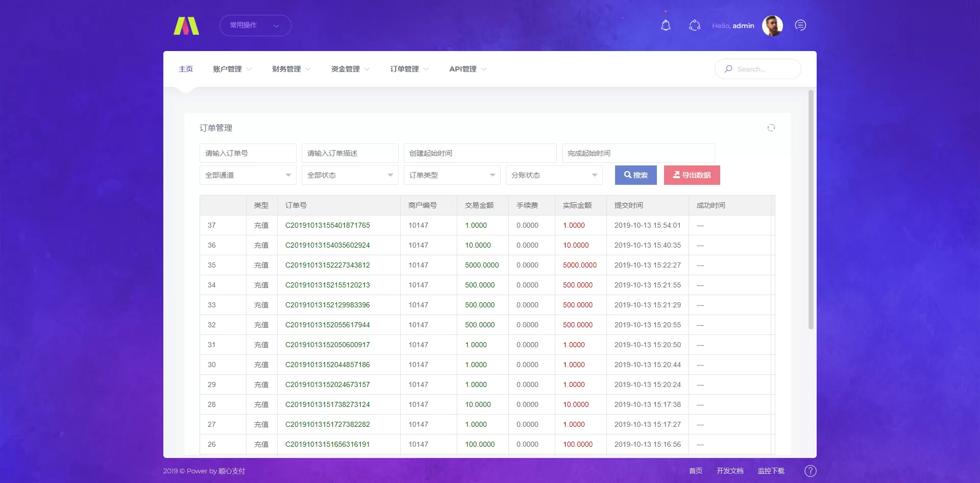Focus the 请输入订单号 input field
980x483 pixels.
pos(248,153)
